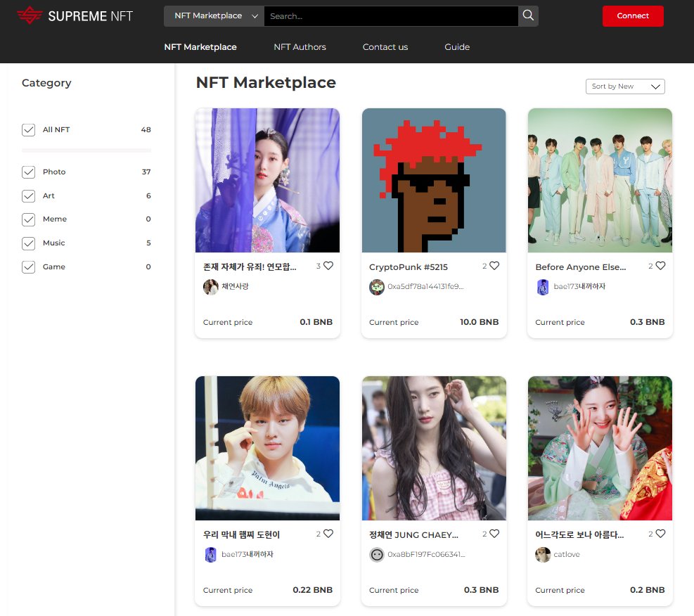Image resolution: width=694 pixels, height=616 pixels.
Task: Click All NFT count 48
Action: coord(146,129)
